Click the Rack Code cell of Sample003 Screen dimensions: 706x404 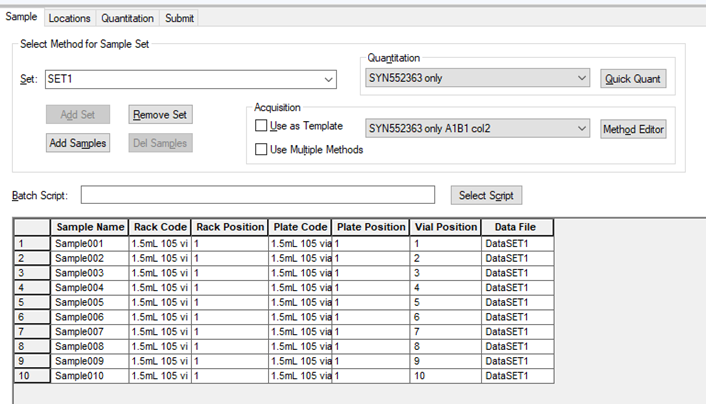coord(160,272)
